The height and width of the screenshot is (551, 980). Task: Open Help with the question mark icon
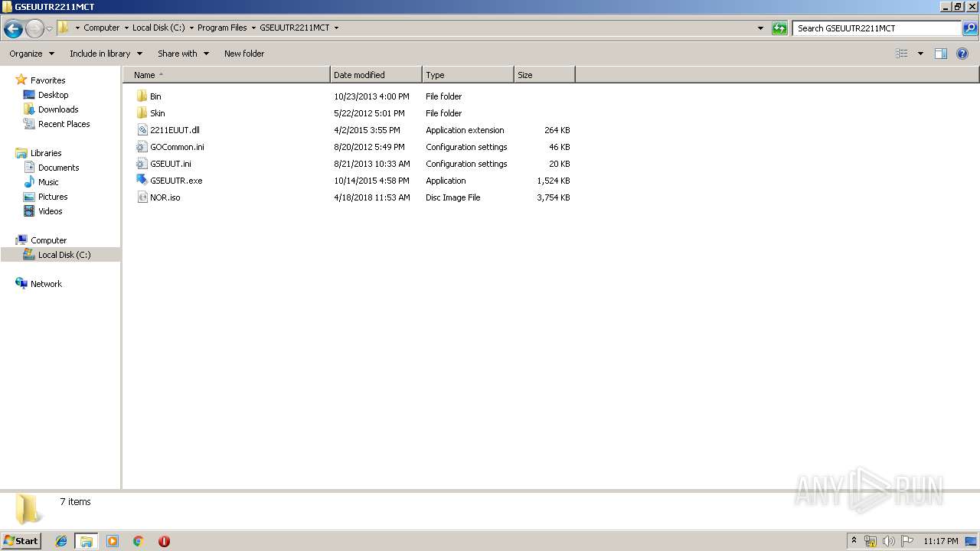pyautogui.click(x=962, y=54)
